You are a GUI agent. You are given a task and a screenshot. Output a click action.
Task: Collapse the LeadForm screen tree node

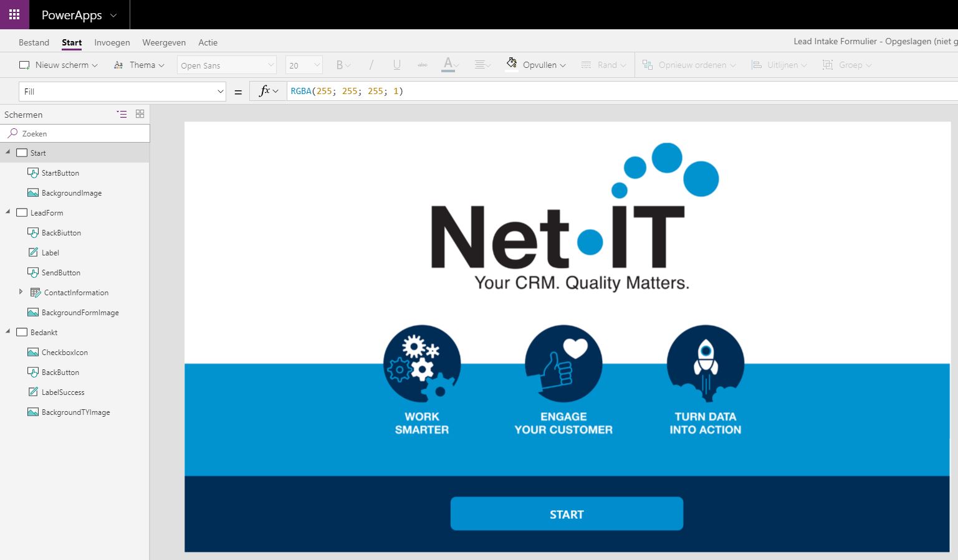pyautogui.click(x=8, y=212)
